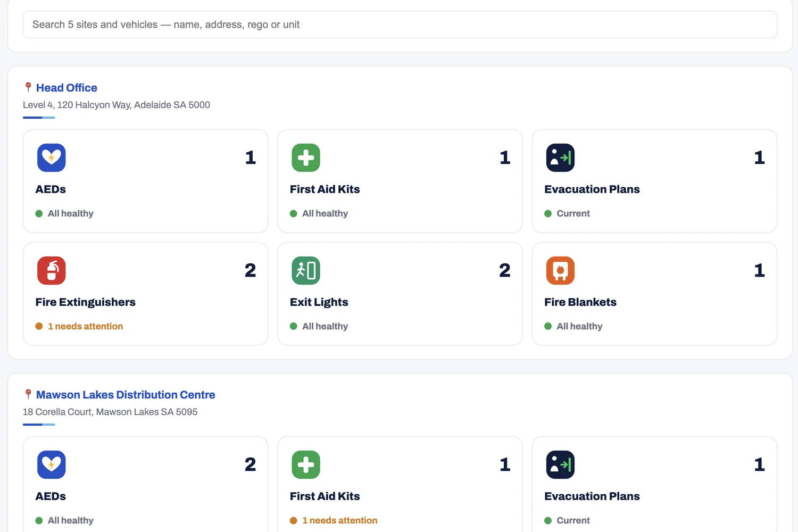This screenshot has width=798, height=532.
Task: Open the Head Office First Aid Kits title
Action: 325,189
